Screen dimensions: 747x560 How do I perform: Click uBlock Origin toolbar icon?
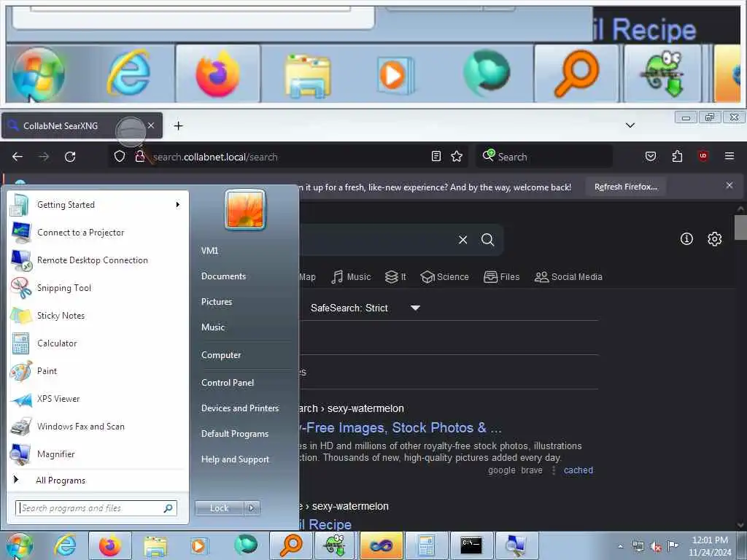tap(703, 156)
